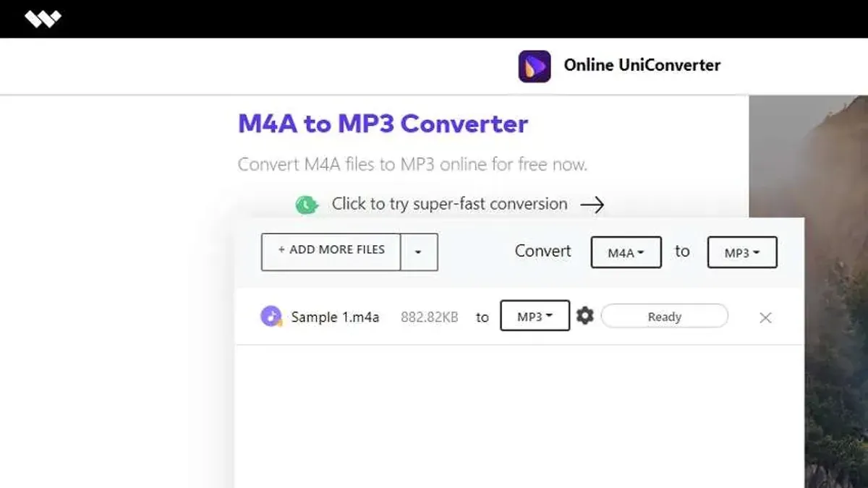Click the Wondershare logo in the top bar
The image size is (868, 488).
(43, 19)
